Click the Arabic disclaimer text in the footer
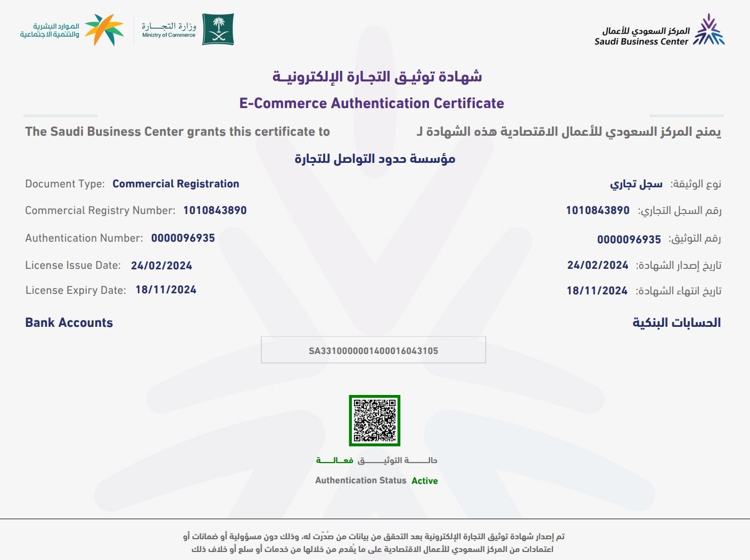Image resolution: width=750 pixels, height=560 pixels. (x=373, y=542)
